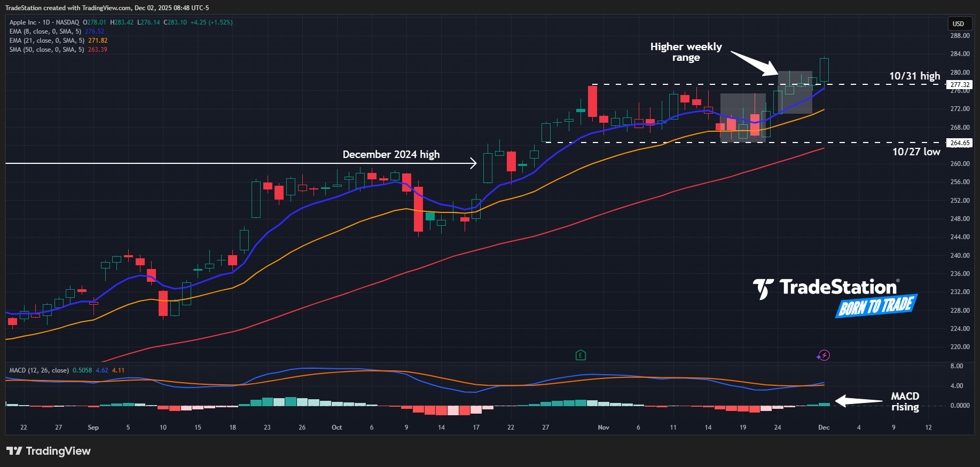
Task: Click the EMA (21, close) legend entry
Action: [x=46, y=41]
